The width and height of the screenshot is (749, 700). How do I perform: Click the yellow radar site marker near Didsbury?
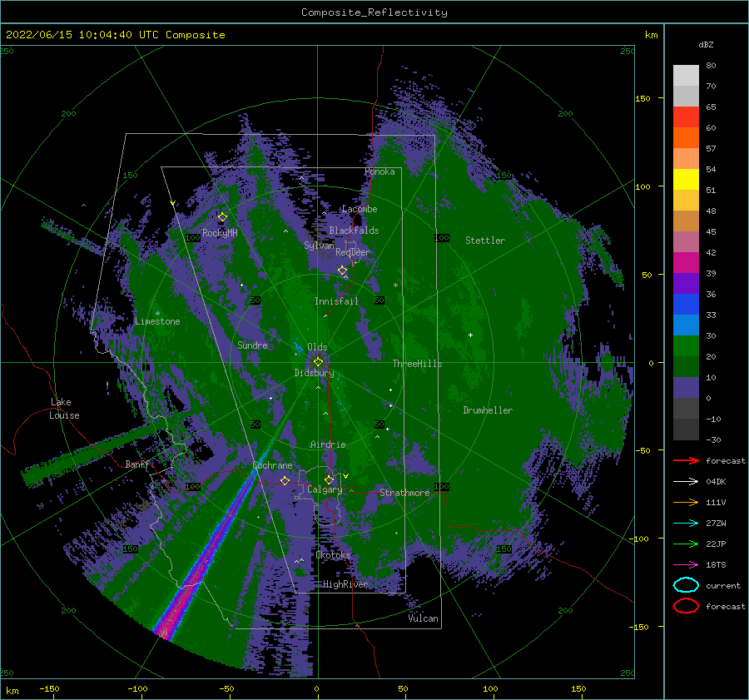(318, 362)
